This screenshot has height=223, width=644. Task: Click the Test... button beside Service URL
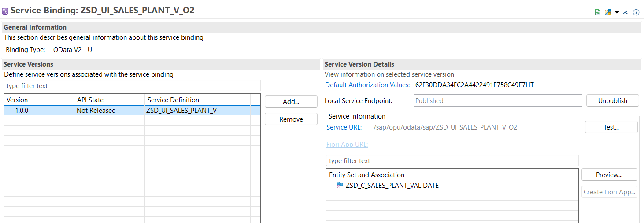coord(611,127)
